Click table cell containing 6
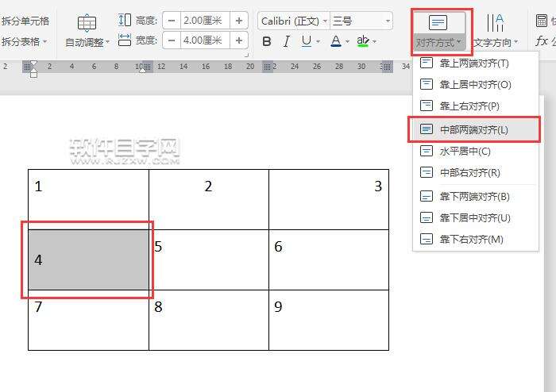This screenshot has width=556, height=392. click(x=329, y=260)
